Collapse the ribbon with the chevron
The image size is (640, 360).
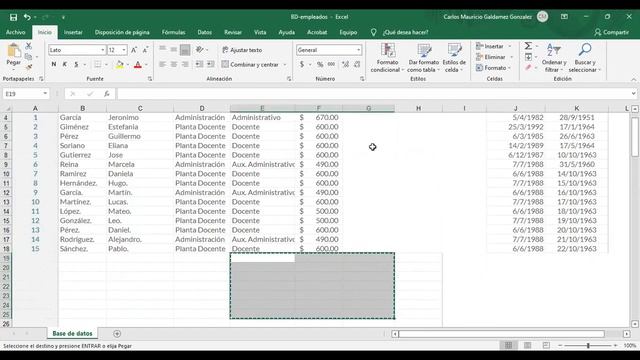pyautogui.click(x=633, y=79)
